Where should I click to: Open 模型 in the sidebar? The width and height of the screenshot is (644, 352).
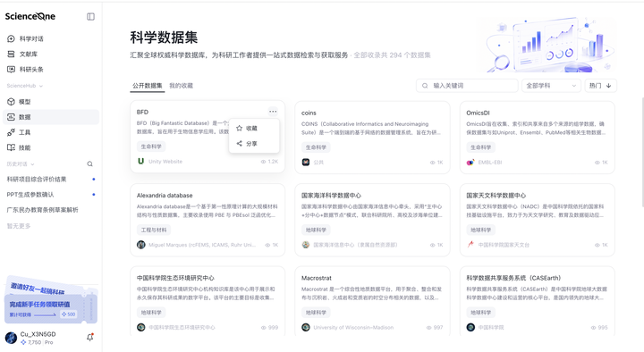(19, 101)
